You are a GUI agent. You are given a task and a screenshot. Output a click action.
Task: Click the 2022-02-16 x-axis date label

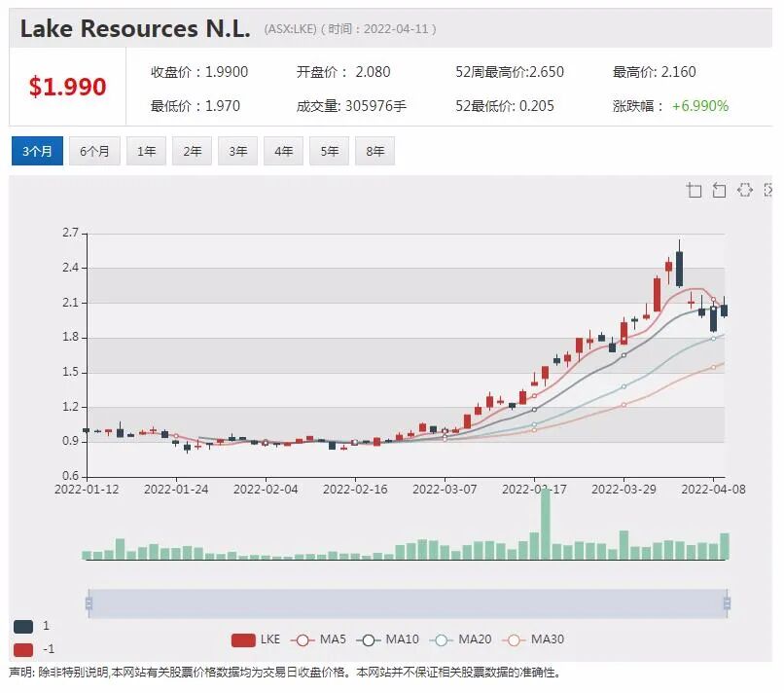click(355, 490)
